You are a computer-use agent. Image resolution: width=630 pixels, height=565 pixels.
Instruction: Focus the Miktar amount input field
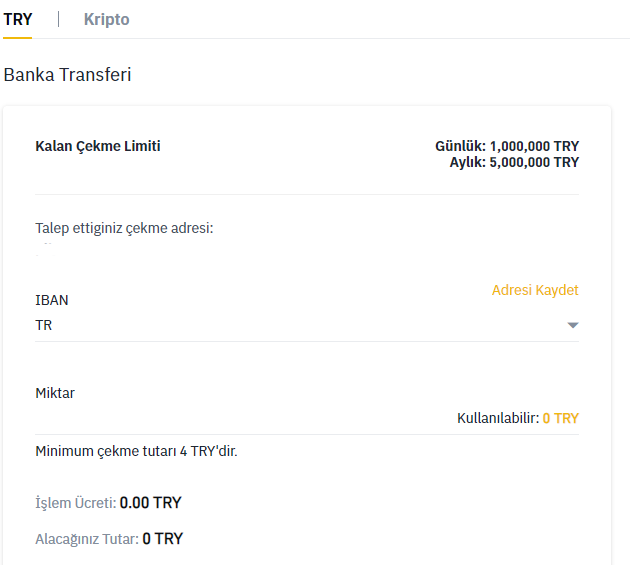pos(240,418)
